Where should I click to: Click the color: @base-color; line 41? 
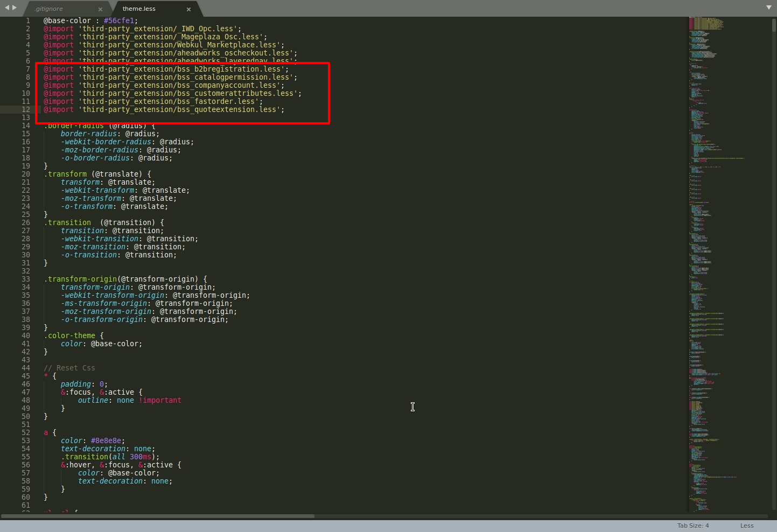(101, 344)
